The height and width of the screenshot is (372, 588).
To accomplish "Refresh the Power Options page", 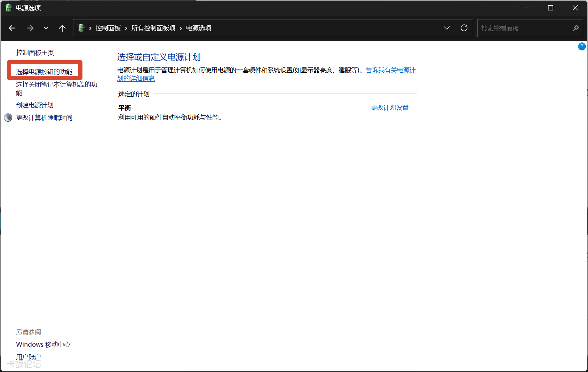I will 464,28.
